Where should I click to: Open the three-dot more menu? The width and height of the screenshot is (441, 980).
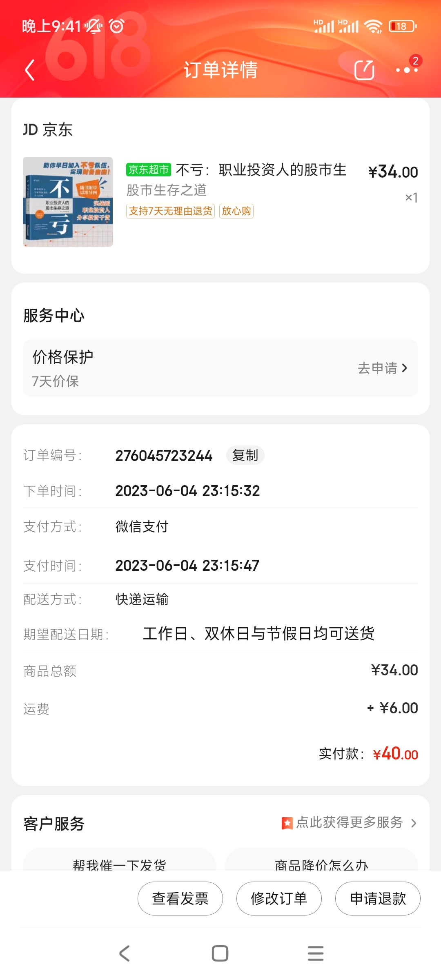[407, 70]
